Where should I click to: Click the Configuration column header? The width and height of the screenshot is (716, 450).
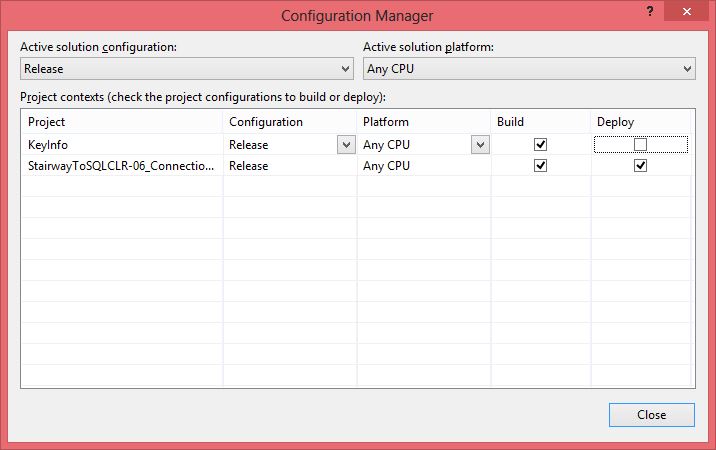click(x=289, y=122)
